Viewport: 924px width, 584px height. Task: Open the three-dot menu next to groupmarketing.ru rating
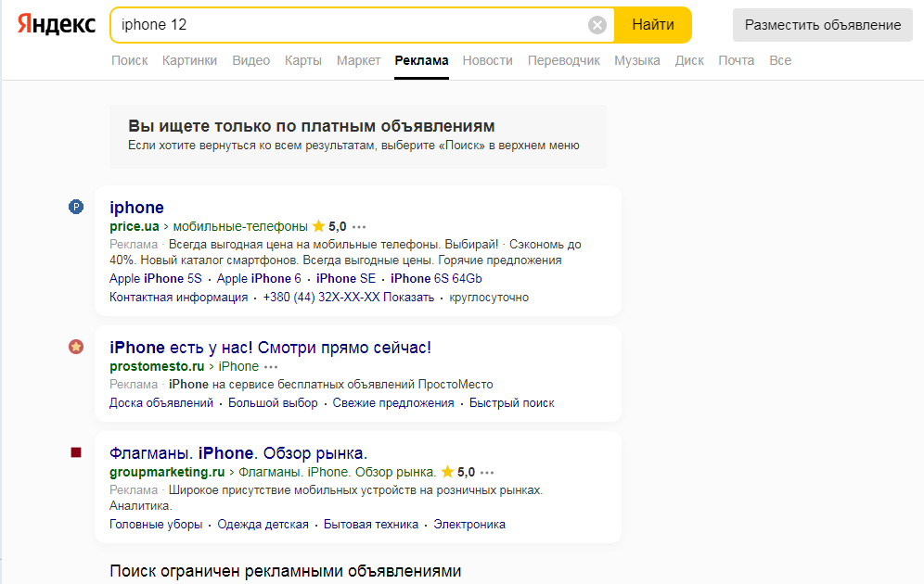click(487, 472)
